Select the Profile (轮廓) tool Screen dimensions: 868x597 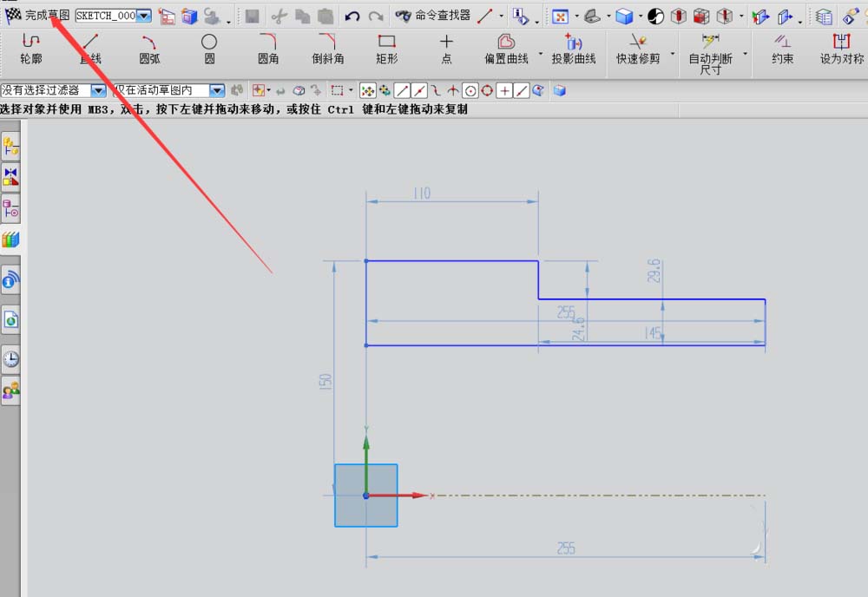point(31,49)
